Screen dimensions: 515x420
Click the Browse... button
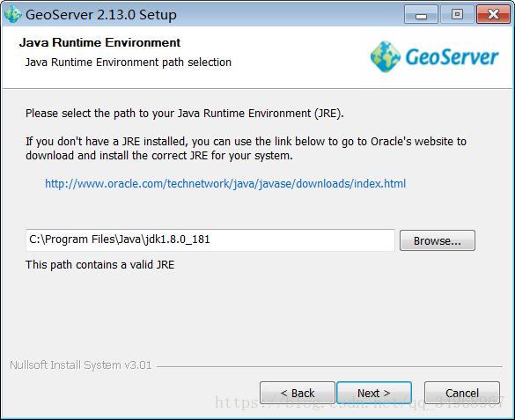click(x=438, y=240)
